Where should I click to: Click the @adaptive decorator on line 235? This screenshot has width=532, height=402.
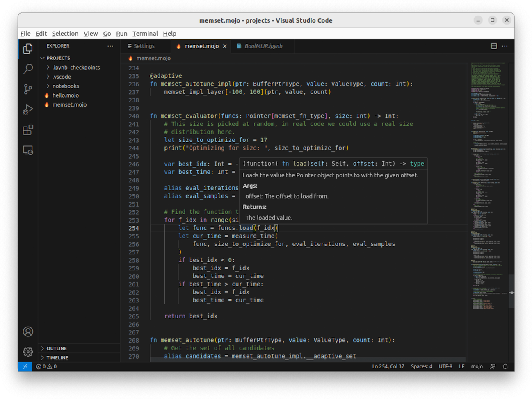pyautogui.click(x=166, y=76)
